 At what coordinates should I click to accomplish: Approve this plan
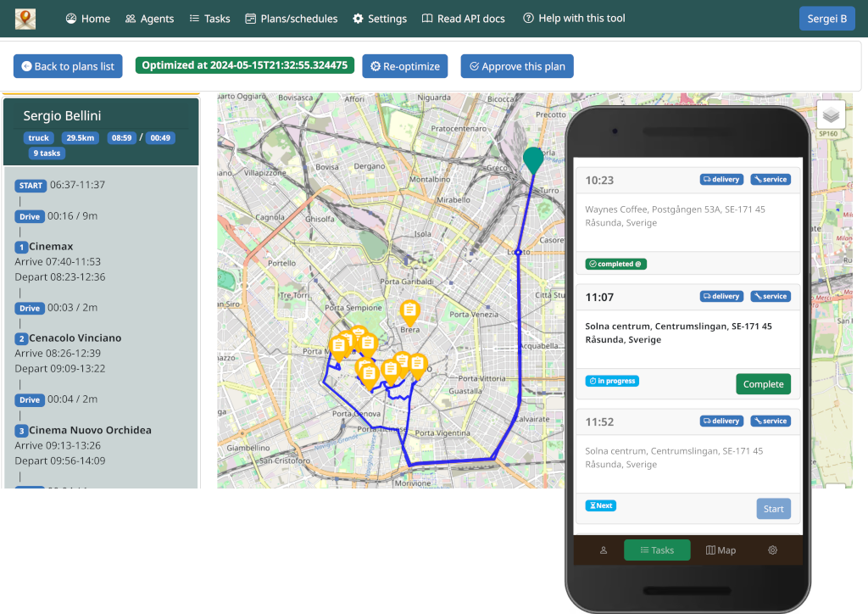(x=516, y=66)
